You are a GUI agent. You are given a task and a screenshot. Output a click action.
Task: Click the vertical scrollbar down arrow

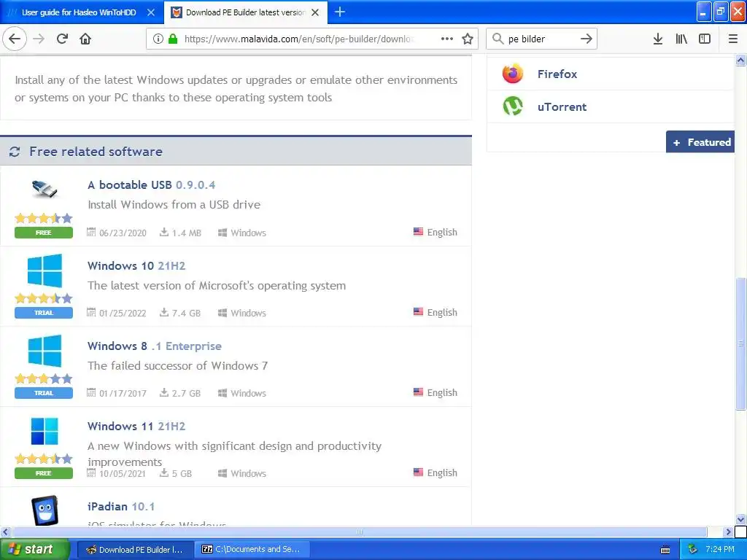pyautogui.click(x=741, y=519)
